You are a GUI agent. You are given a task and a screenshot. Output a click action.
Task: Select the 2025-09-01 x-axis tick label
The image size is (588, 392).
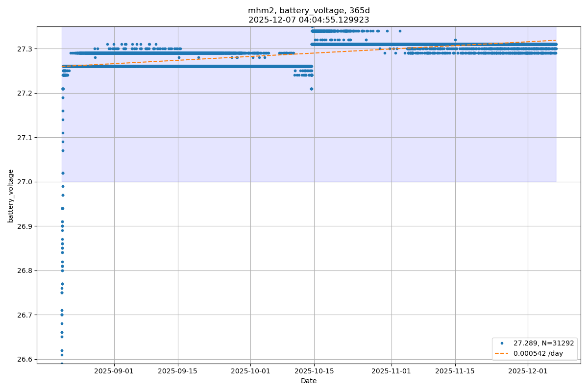[x=114, y=371]
